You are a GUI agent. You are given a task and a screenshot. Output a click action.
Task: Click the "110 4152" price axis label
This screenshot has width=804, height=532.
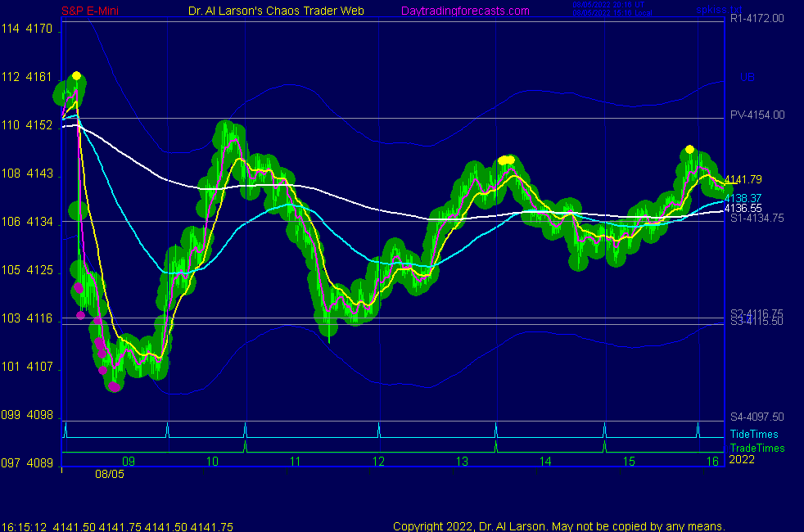(27, 125)
